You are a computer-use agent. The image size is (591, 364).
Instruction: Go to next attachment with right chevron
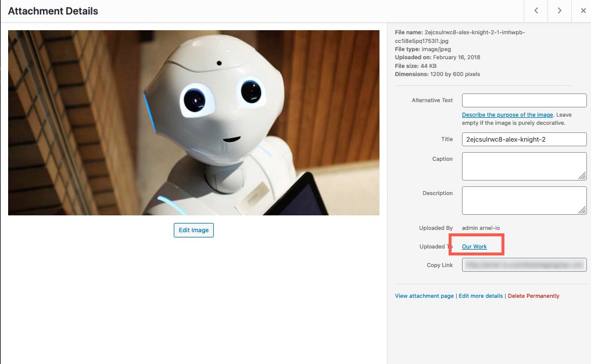[x=560, y=11]
